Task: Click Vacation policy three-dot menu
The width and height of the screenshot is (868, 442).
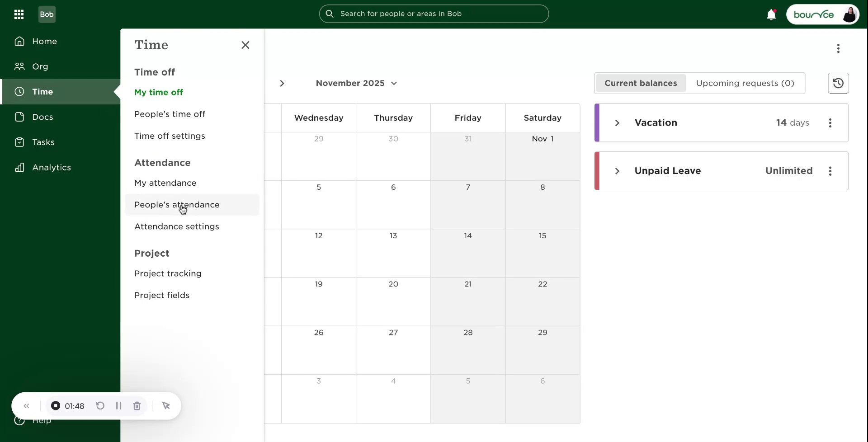Action: 830,123
